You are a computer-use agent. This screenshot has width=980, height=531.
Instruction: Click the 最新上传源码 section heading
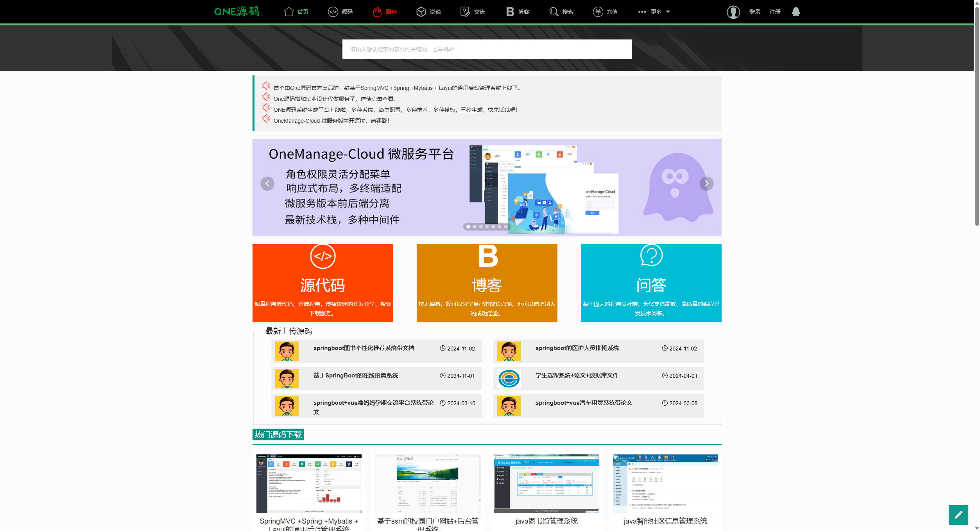coord(289,331)
